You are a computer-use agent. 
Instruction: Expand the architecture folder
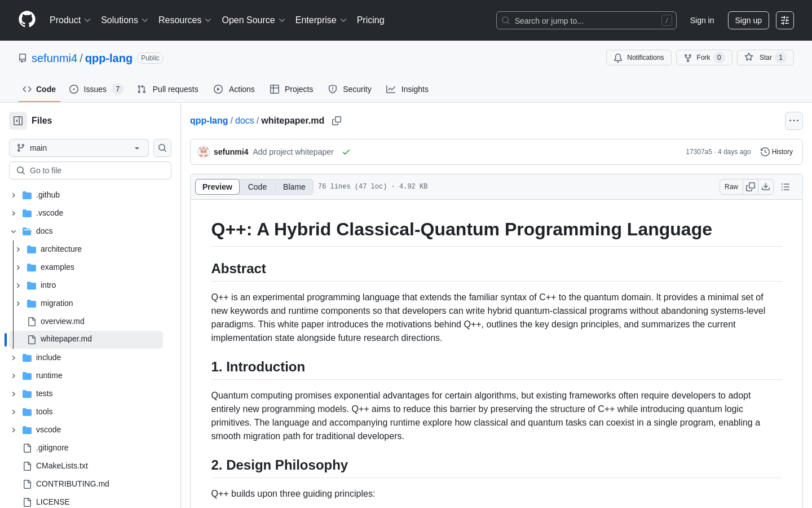18,249
